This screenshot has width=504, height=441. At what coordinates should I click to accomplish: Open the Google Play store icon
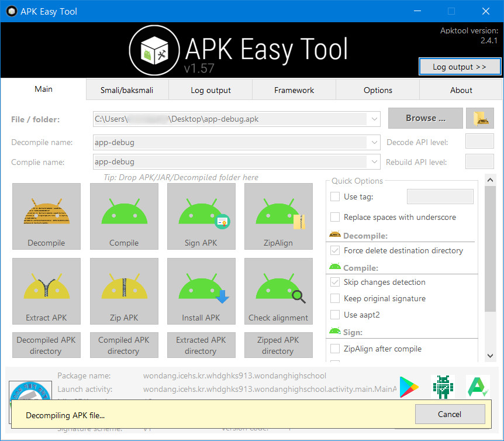click(409, 387)
